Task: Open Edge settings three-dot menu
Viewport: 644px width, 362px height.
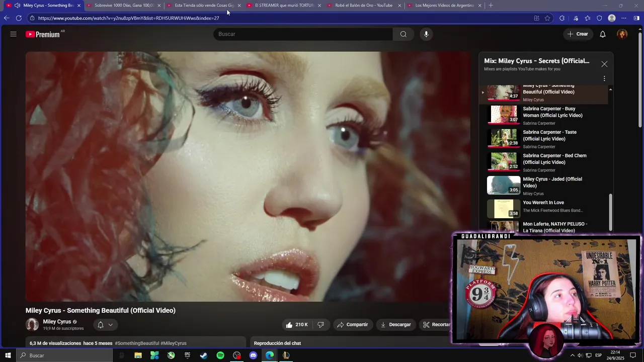Action: tap(624, 18)
